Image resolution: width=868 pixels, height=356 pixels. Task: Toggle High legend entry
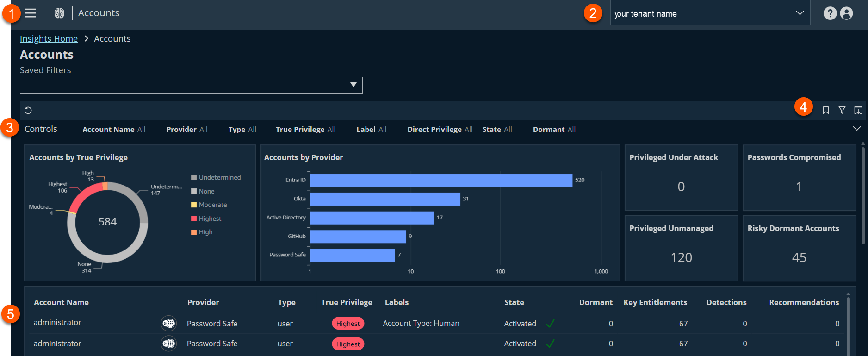click(x=202, y=232)
